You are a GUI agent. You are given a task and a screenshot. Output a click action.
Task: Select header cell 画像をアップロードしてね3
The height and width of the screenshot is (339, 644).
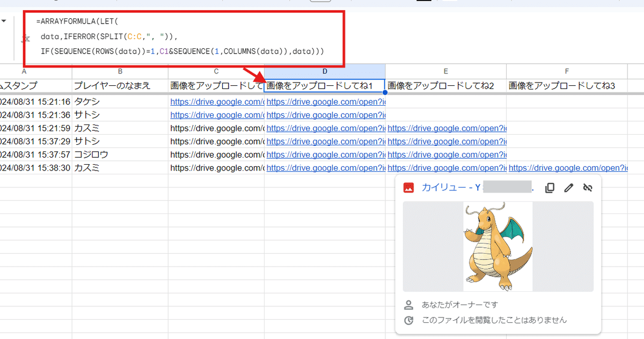pyautogui.click(x=567, y=85)
